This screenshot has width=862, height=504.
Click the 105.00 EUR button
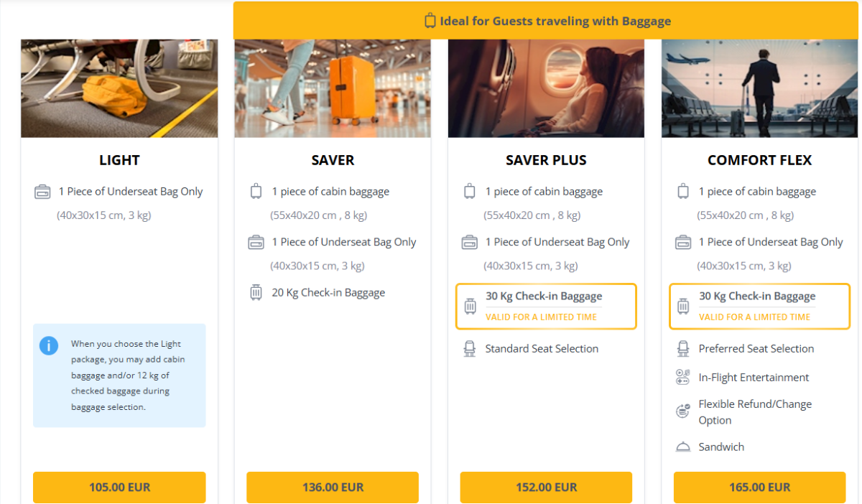click(x=119, y=487)
